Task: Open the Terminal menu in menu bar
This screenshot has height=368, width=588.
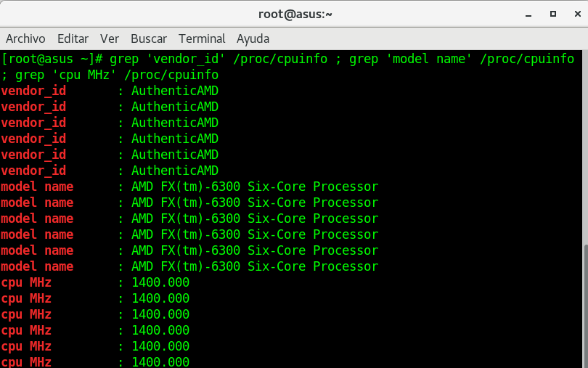Action: click(202, 38)
